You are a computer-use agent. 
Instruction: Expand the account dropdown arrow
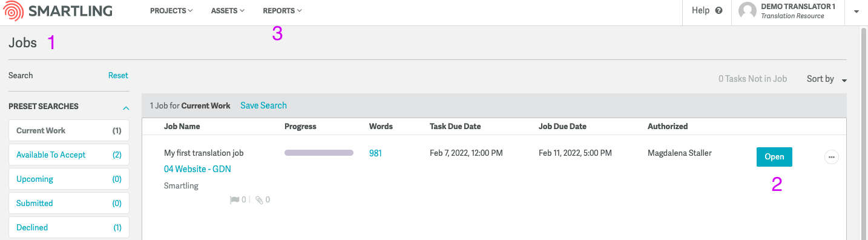tap(856, 12)
